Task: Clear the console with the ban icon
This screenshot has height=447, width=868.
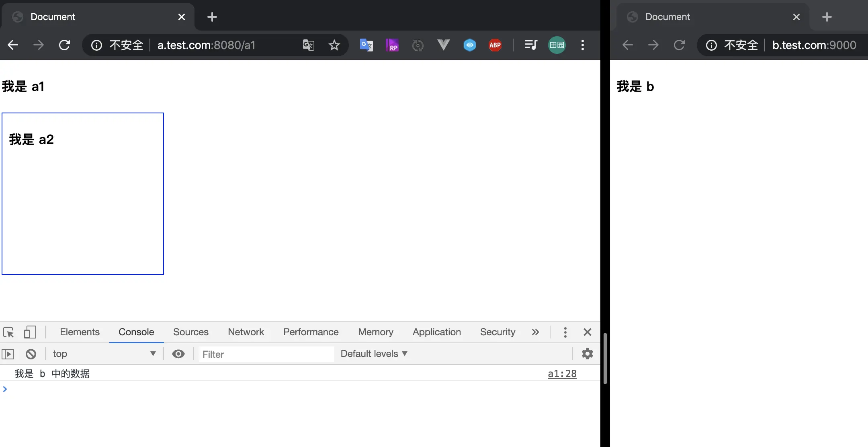Action: click(x=31, y=354)
